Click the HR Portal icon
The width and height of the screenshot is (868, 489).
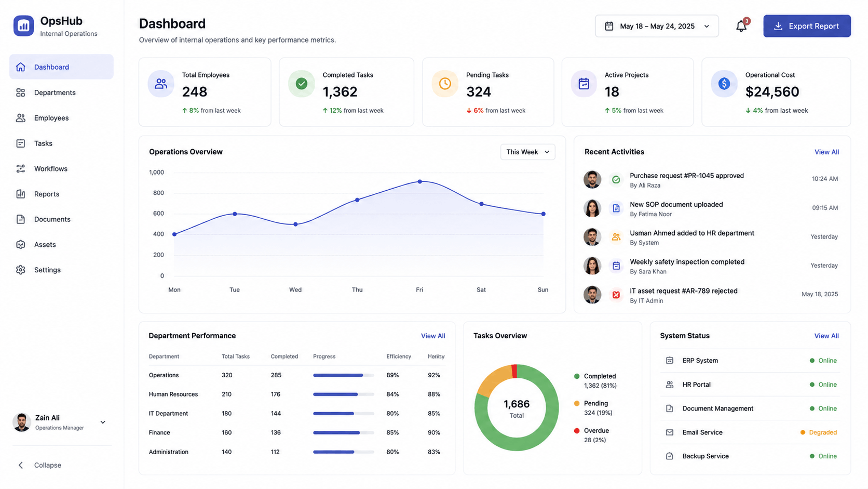pos(670,385)
